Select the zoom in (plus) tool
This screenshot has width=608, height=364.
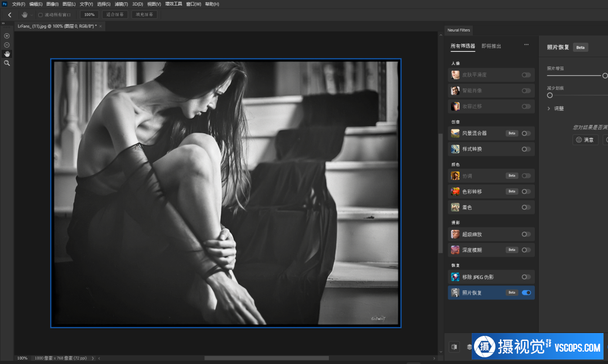pos(7,36)
